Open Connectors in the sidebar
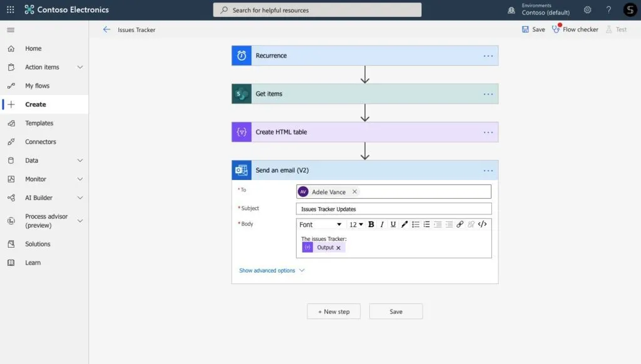This screenshot has width=641, height=364. 44,142
